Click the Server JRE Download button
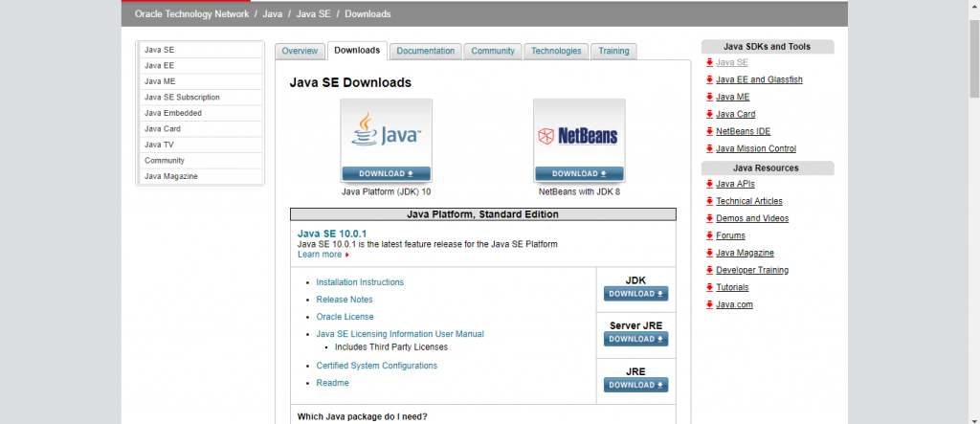The image size is (980, 424). 635,339
